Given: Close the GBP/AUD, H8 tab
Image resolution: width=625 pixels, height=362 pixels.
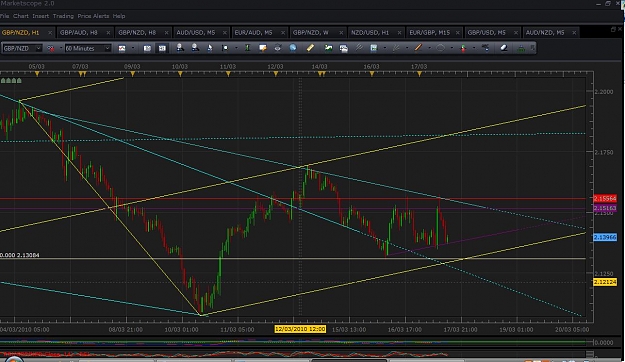Looking at the screenshot, I should tap(108, 33).
